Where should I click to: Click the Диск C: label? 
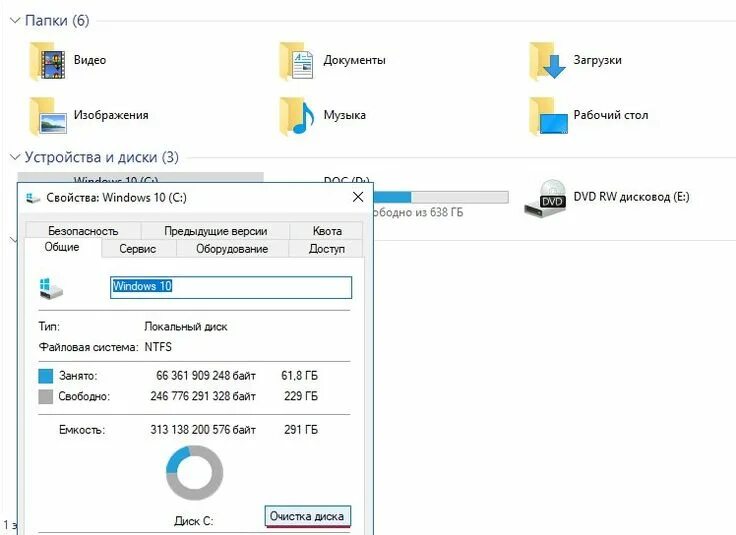[193, 521]
